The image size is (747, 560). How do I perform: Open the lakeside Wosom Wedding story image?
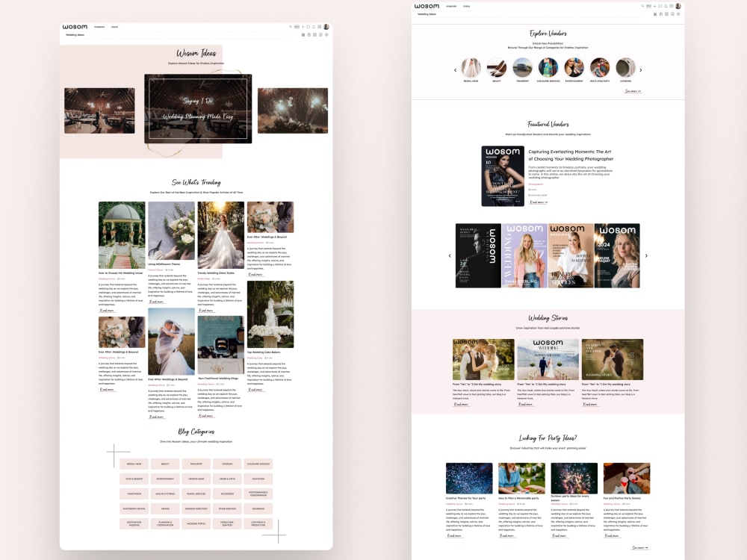548,360
